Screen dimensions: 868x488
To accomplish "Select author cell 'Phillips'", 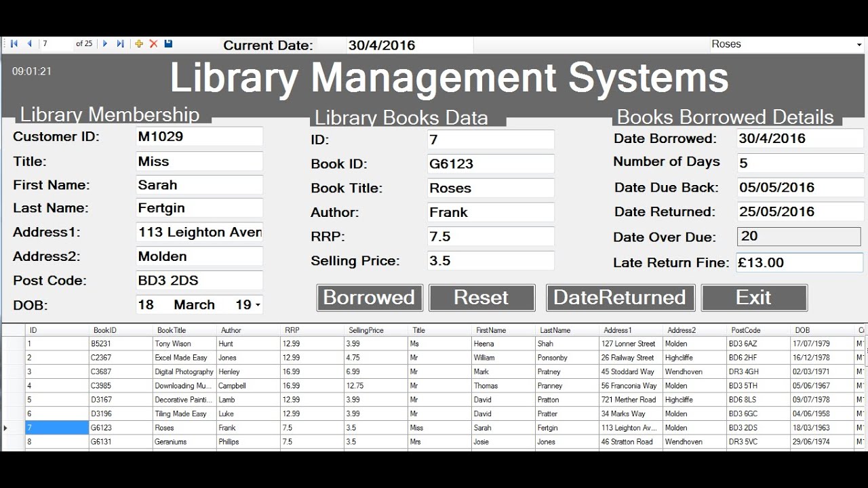I will [x=248, y=441].
